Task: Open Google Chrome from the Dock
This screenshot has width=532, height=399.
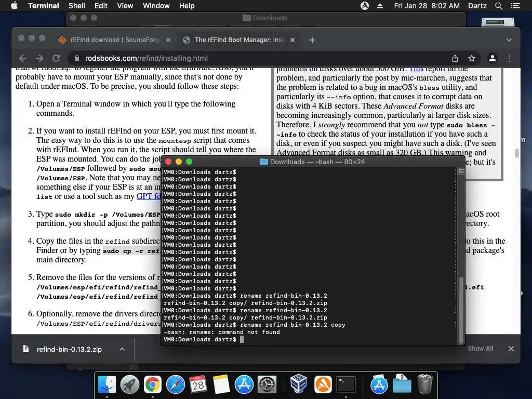Action: tap(153, 384)
